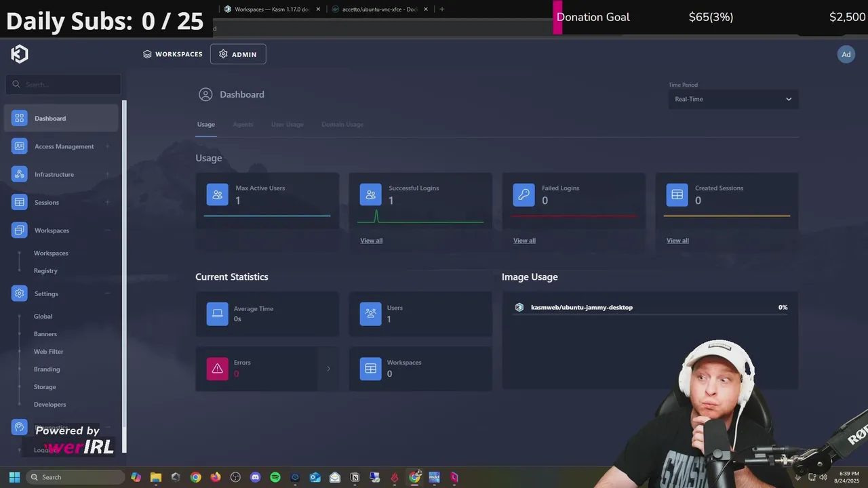Open Storage settings in the sidebar
The image size is (868, 488).
click(45, 387)
